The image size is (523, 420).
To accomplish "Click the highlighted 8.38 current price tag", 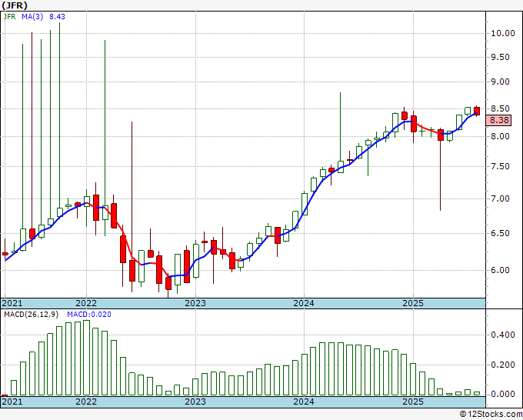I will (498, 120).
